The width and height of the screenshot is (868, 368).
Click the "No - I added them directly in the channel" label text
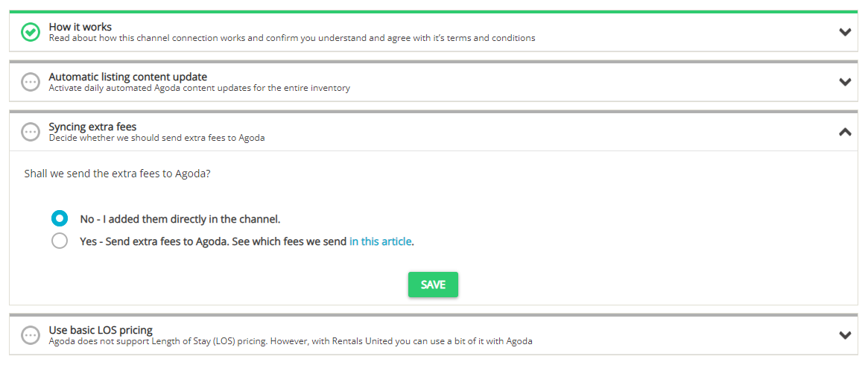(x=180, y=219)
